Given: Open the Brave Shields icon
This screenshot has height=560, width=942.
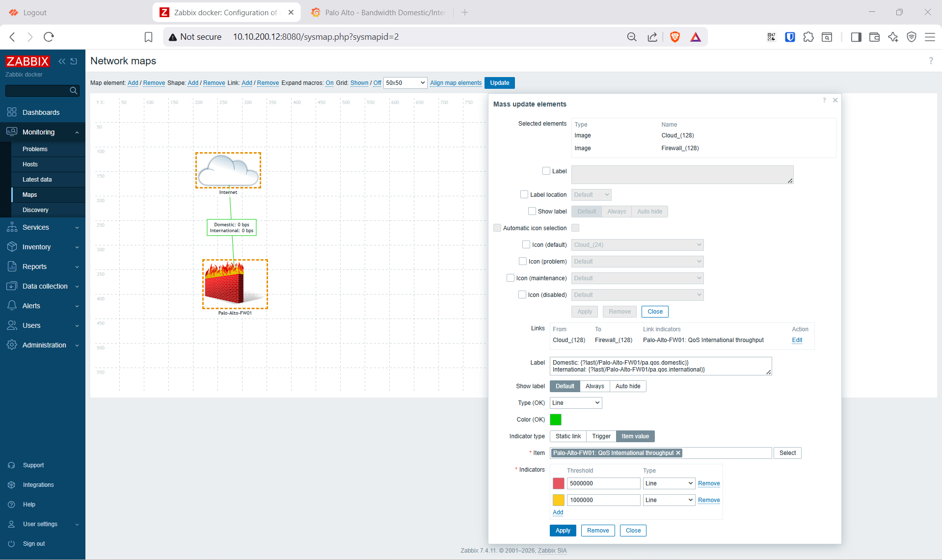Looking at the screenshot, I should click(x=675, y=37).
